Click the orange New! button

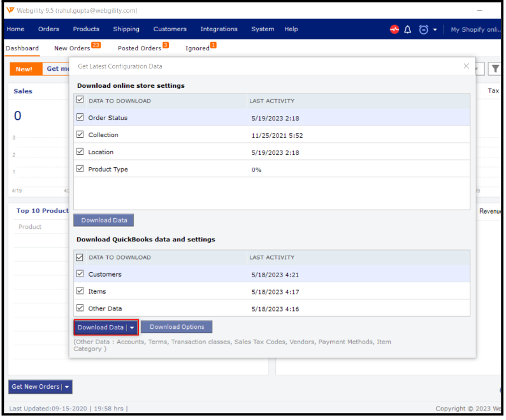pyautogui.click(x=26, y=69)
